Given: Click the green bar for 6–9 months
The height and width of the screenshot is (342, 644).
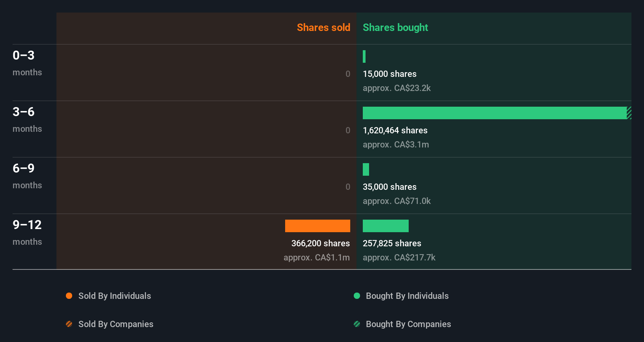Looking at the screenshot, I should point(366,169).
